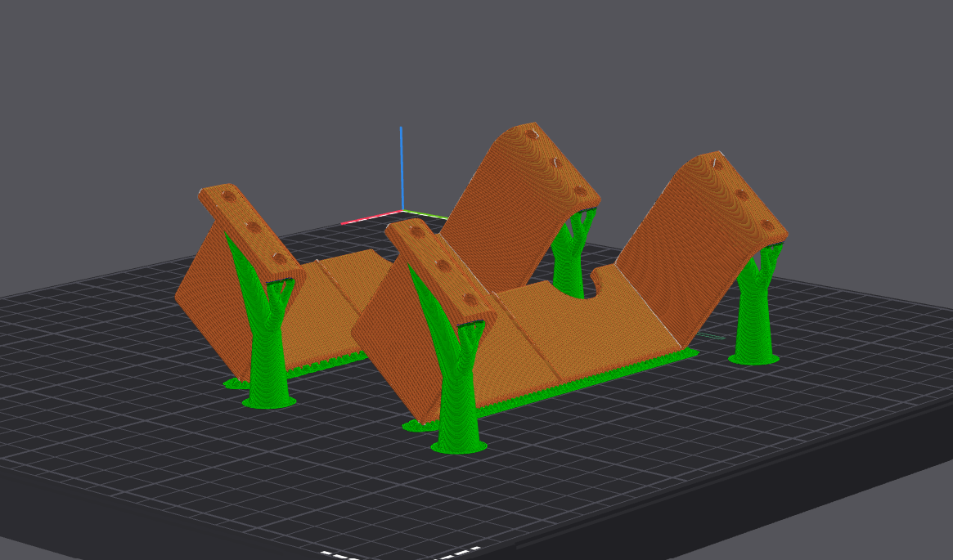Select the front-right orange bracket model's flat base
The width and height of the screenshot is (953, 560).
(578, 340)
